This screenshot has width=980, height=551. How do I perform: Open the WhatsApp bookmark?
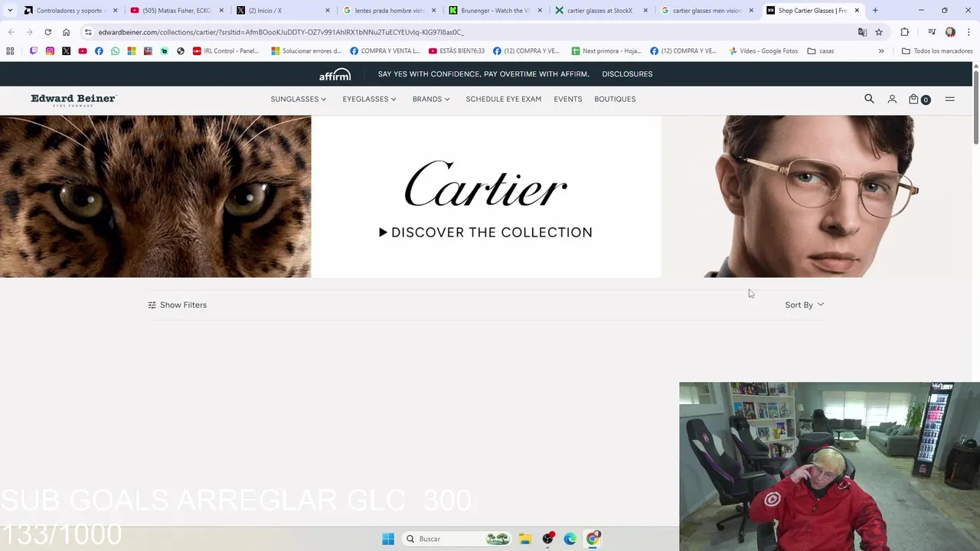coord(115,51)
